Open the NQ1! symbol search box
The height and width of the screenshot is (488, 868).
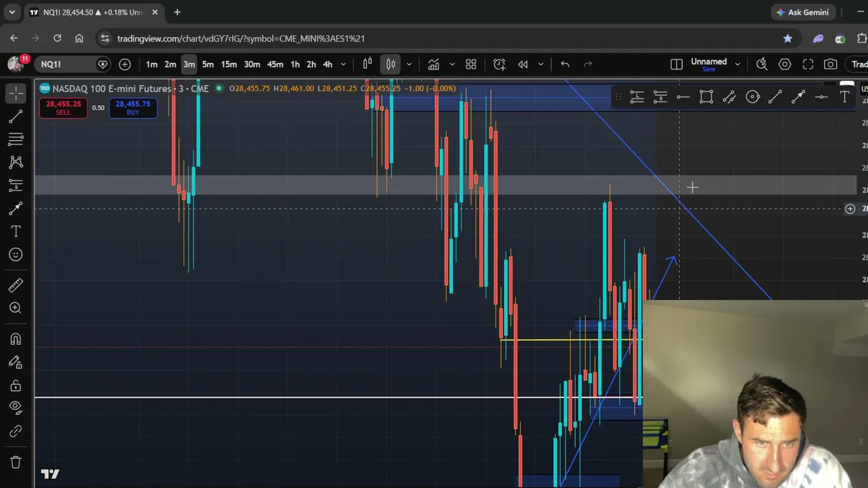coord(73,64)
